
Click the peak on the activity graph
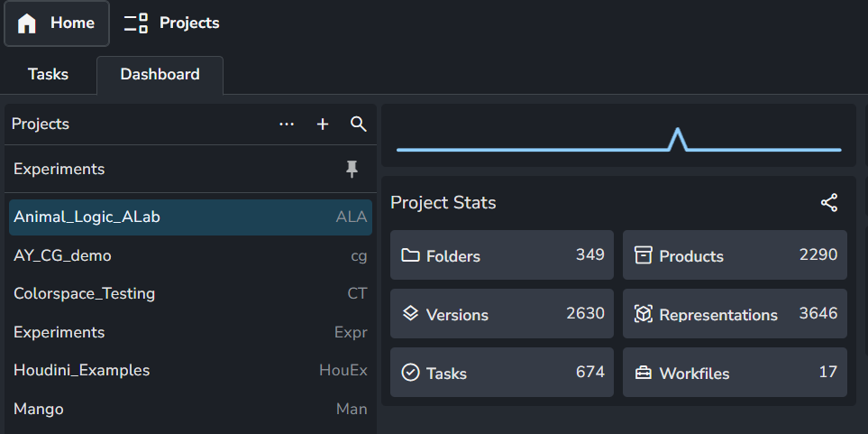[x=677, y=135]
